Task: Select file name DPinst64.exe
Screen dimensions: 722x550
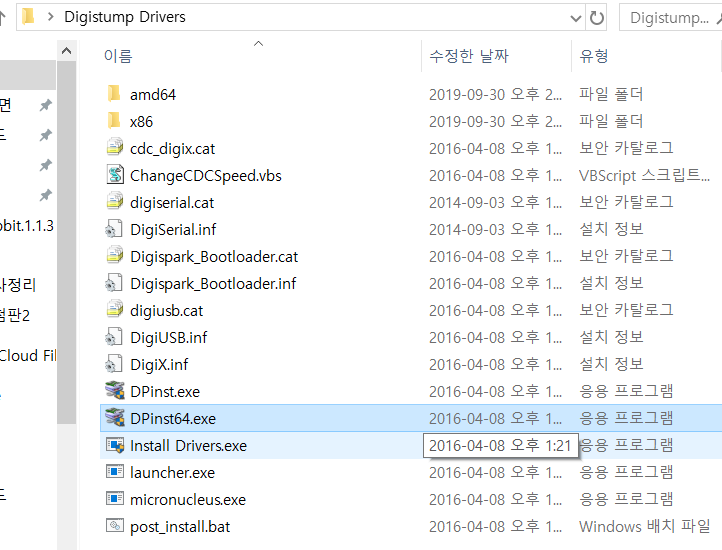Action: click(x=173, y=419)
